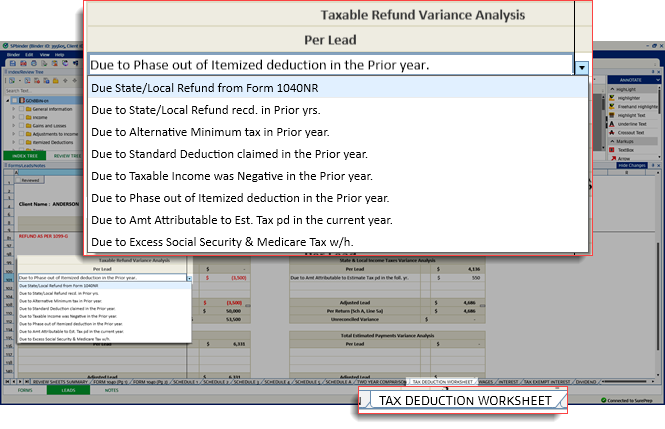Open the ANNOTATE panel dropdown arrow
This screenshot has height=429, width=665.
657,80
